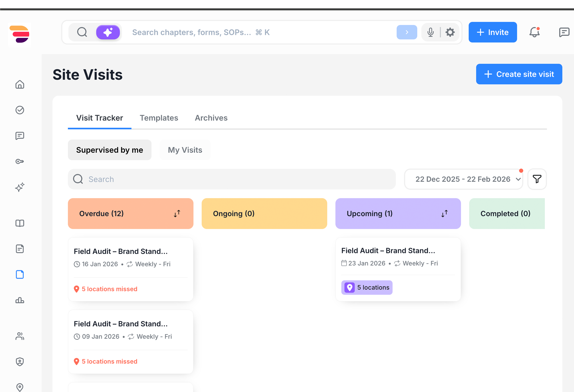
Task: Open the filter funnel icon
Action: click(x=537, y=179)
